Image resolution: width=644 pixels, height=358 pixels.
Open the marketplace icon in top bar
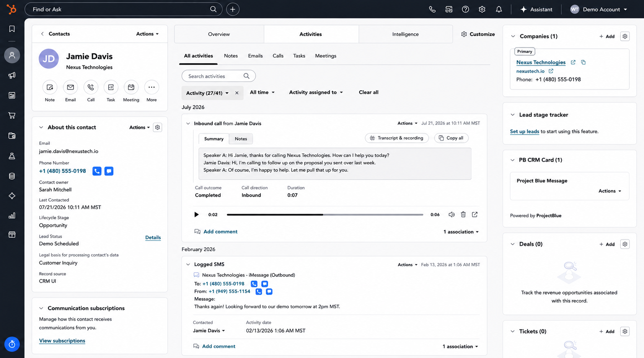point(449,9)
